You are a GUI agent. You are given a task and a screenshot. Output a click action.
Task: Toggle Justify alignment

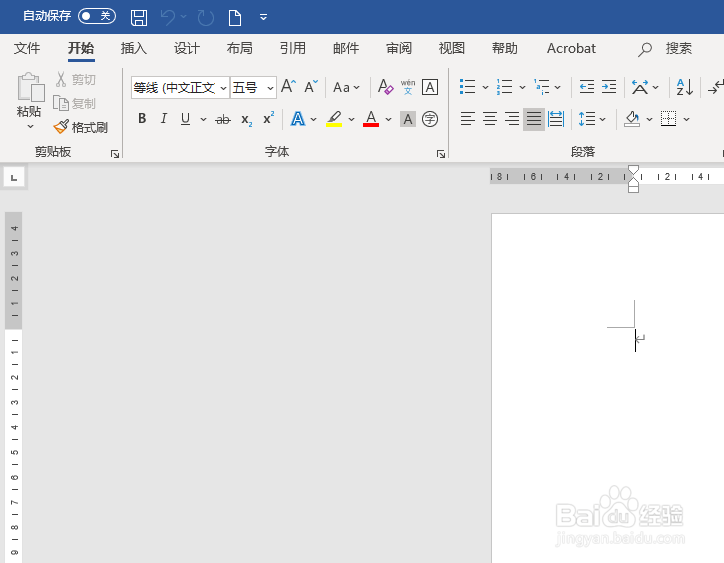pyautogui.click(x=534, y=119)
